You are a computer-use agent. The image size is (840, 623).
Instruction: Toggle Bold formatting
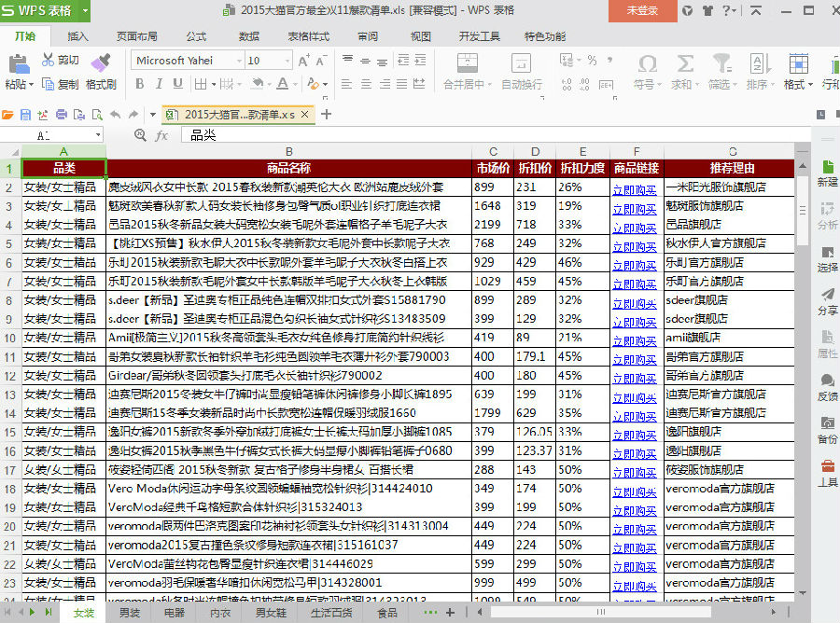coord(140,84)
